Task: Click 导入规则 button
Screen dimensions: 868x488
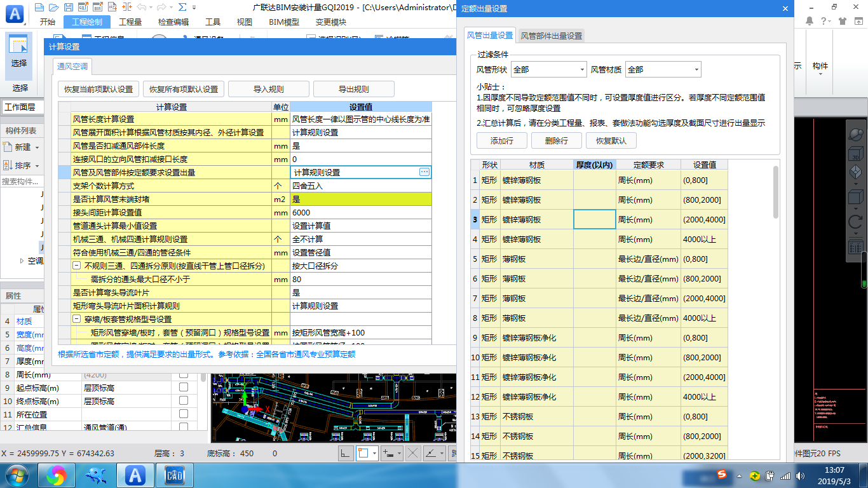Action: click(x=269, y=89)
